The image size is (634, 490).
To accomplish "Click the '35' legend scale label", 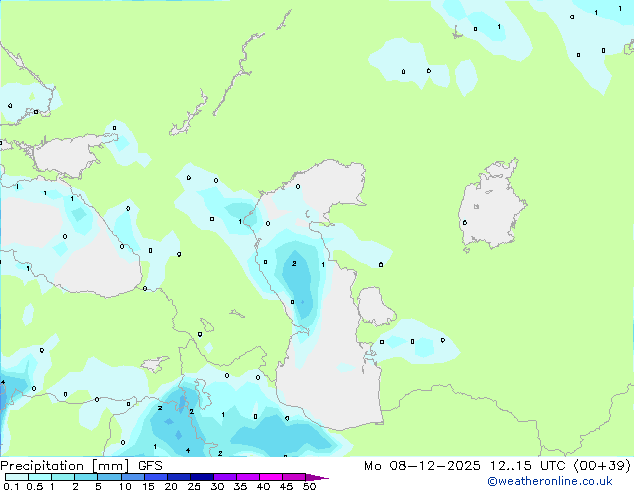I will [240, 486].
